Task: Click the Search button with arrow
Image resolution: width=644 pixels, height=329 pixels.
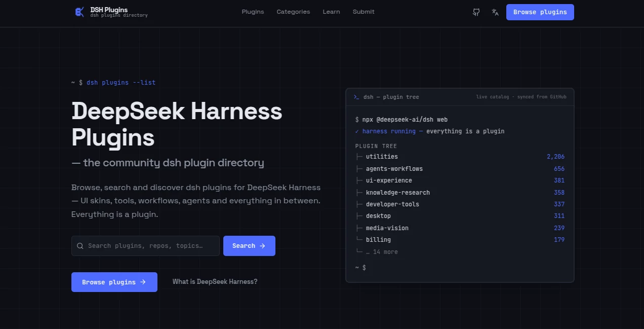Action: pos(249,246)
